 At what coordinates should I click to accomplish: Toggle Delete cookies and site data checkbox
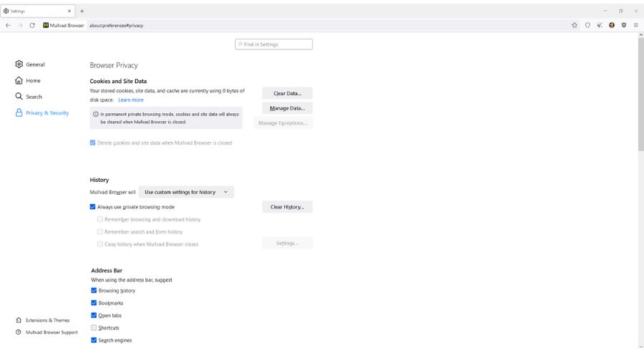(x=93, y=143)
